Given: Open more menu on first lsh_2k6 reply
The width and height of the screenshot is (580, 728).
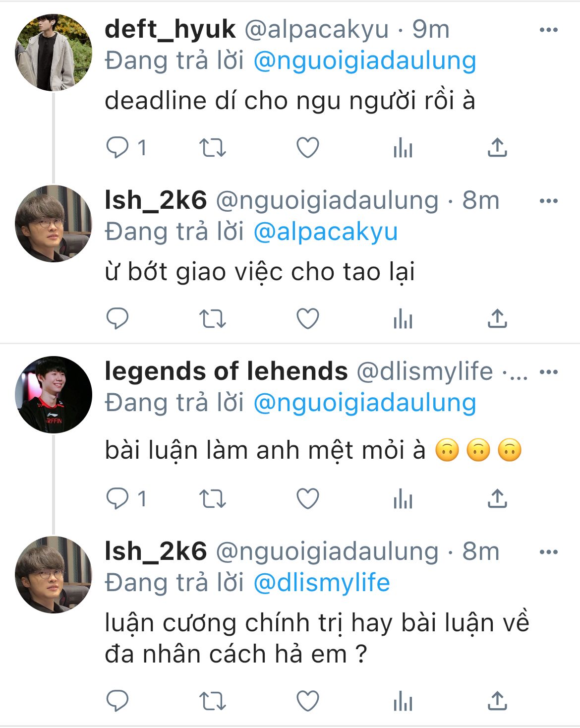Looking at the screenshot, I should pos(549,201).
